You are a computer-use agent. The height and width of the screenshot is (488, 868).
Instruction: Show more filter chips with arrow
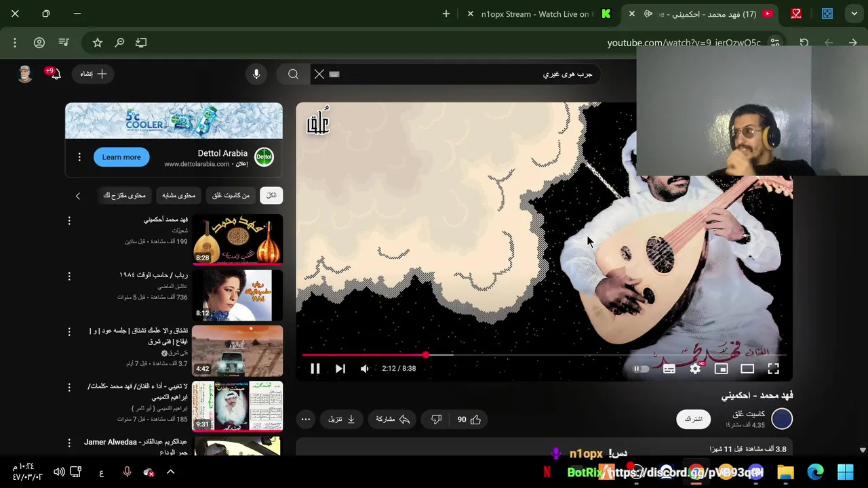[77, 196]
